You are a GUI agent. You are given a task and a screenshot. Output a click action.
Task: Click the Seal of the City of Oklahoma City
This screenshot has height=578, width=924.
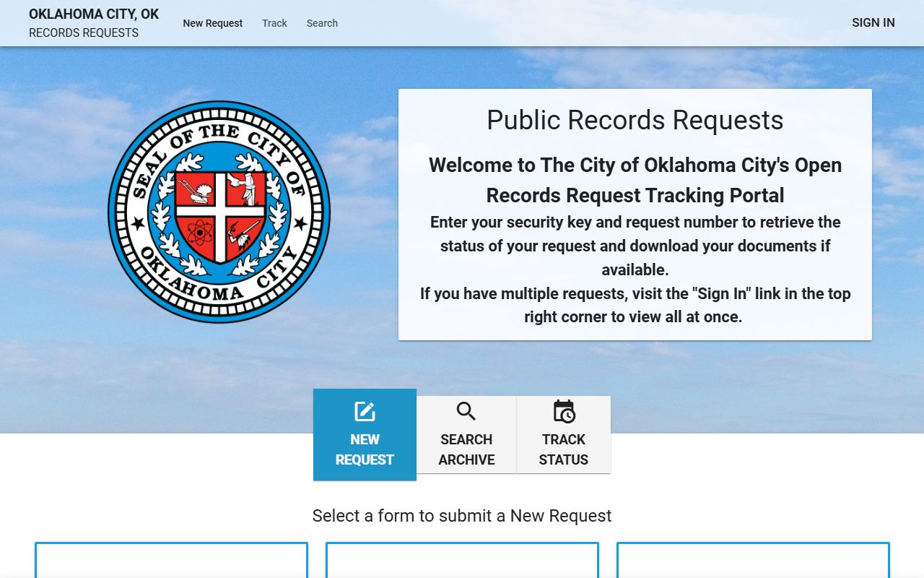coord(219,212)
